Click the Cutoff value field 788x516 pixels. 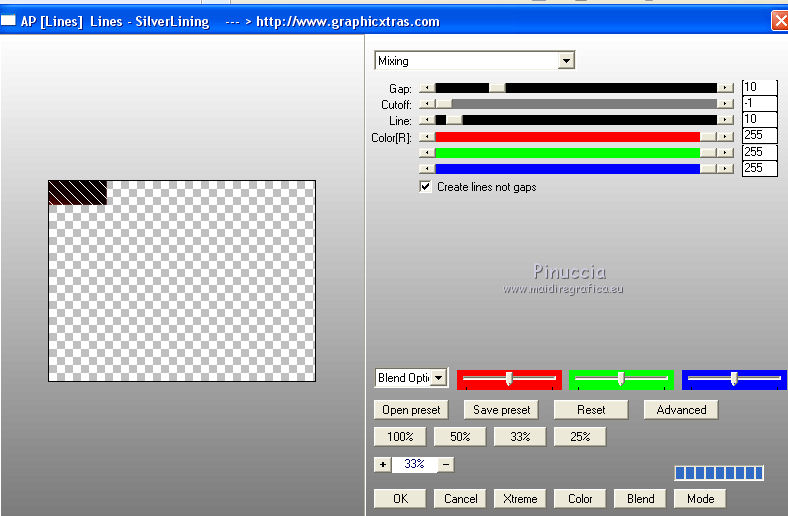(x=759, y=103)
